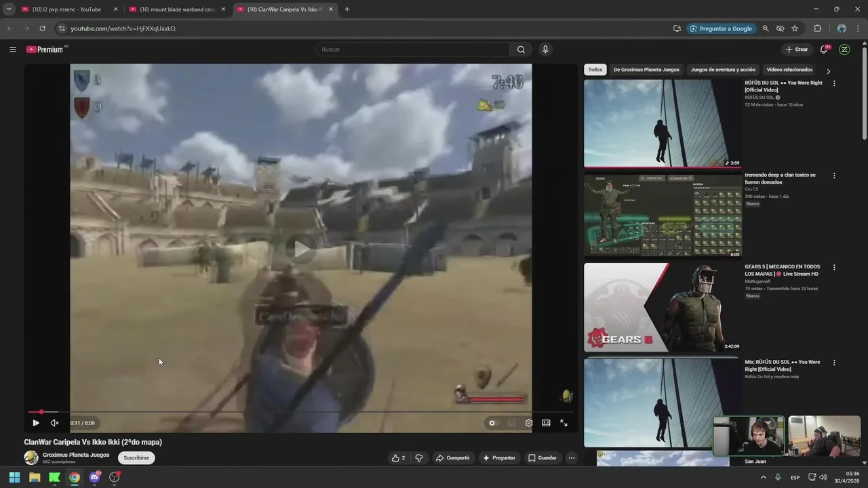Enter fullscreen mode
868x488 pixels.
(564, 423)
